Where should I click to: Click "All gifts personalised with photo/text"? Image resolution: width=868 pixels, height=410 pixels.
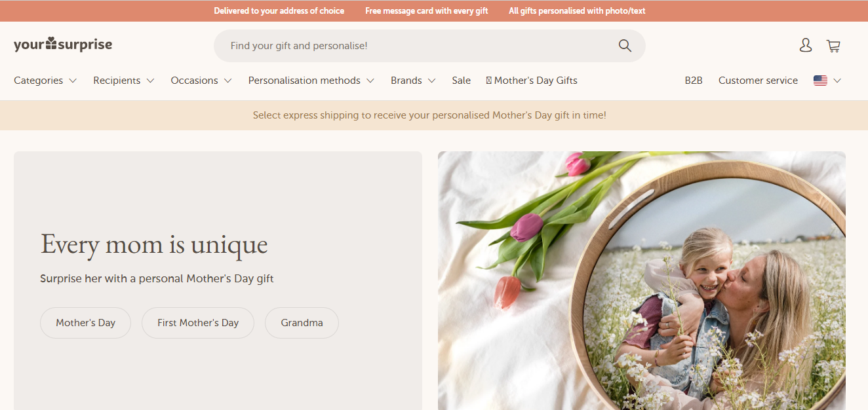[577, 11]
